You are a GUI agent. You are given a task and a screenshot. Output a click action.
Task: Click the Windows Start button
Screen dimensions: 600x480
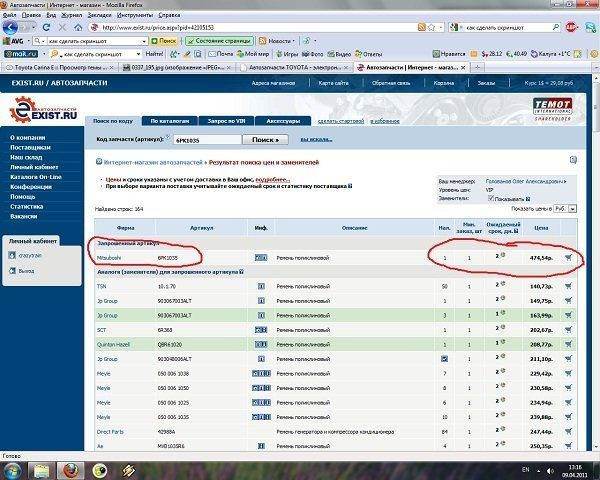click(14, 469)
